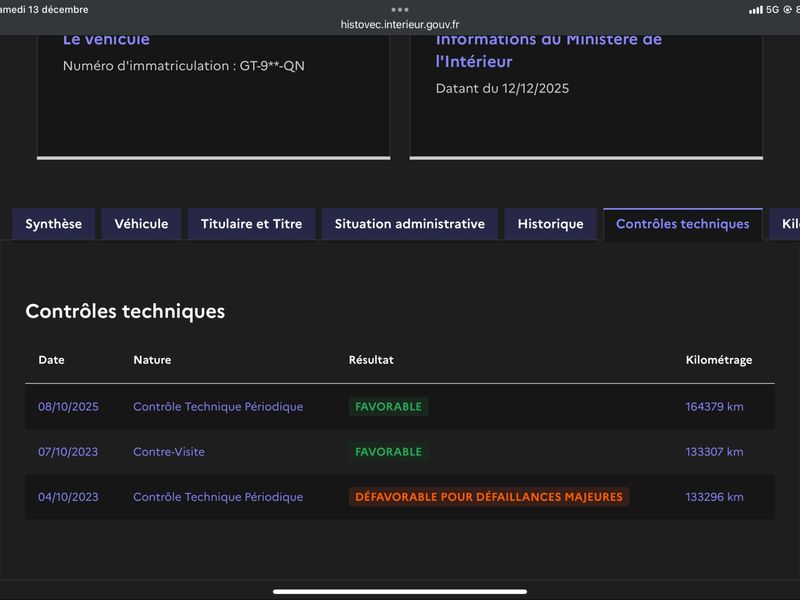This screenshot has height=600, width=800.
Task: Click the Contre-Visite nature entry
Action: 169,452
